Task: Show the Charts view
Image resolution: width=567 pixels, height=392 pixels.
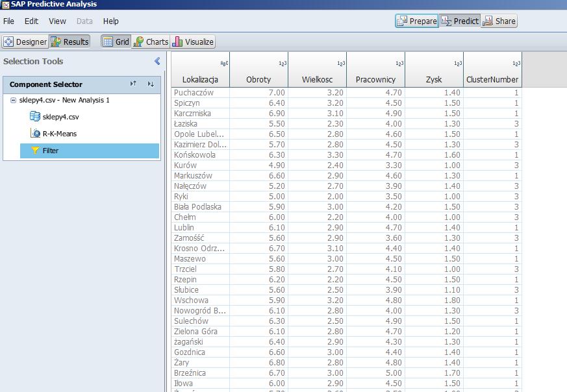Action: (151, 42)
